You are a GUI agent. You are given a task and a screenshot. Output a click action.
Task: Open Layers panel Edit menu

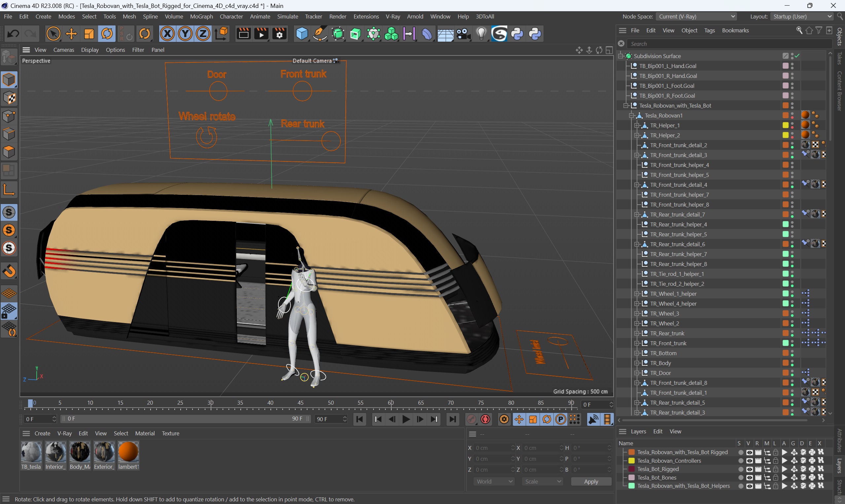click(x=657, y=431)
